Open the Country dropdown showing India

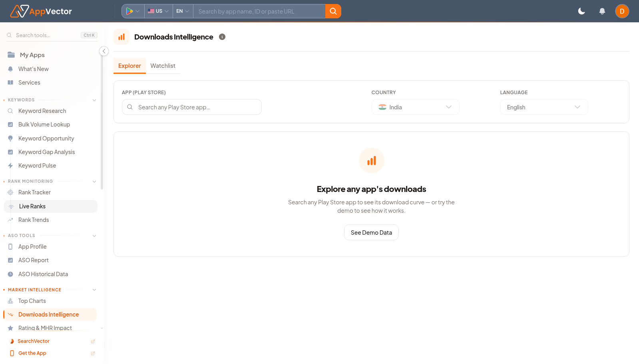[x=416, y=107]
